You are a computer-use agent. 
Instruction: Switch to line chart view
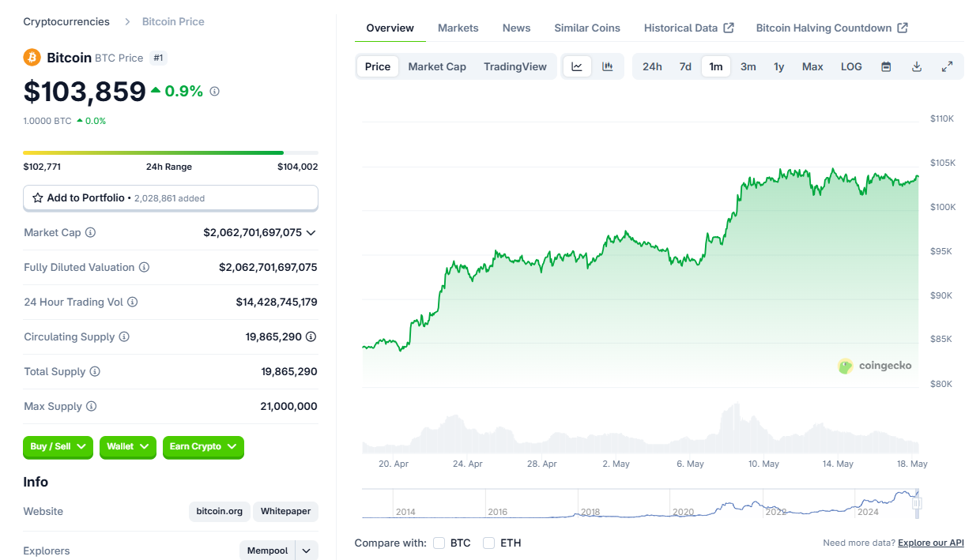tap(577, 67)
